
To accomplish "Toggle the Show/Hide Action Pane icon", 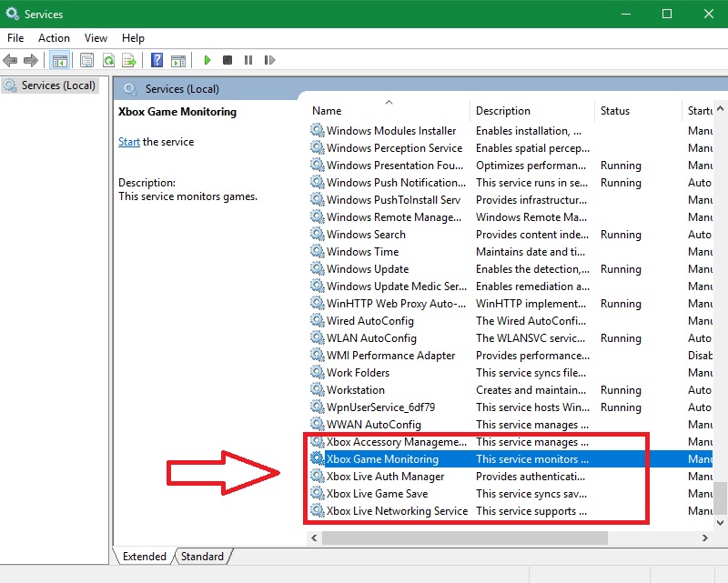I will tap(178, 60).
